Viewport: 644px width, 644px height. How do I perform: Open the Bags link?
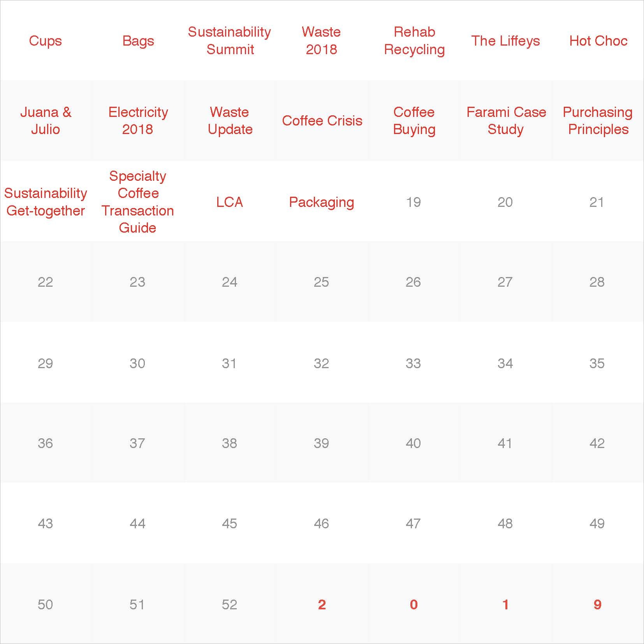coord(138,41)
